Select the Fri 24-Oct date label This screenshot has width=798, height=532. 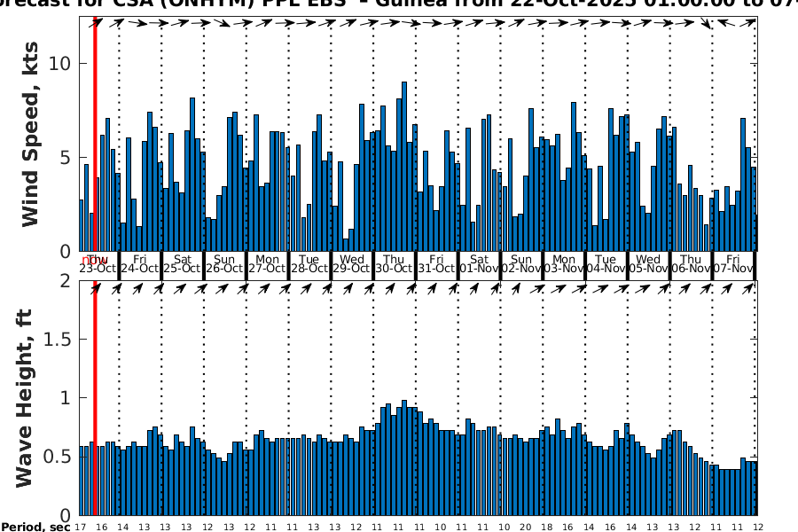[x=139, y=263]
